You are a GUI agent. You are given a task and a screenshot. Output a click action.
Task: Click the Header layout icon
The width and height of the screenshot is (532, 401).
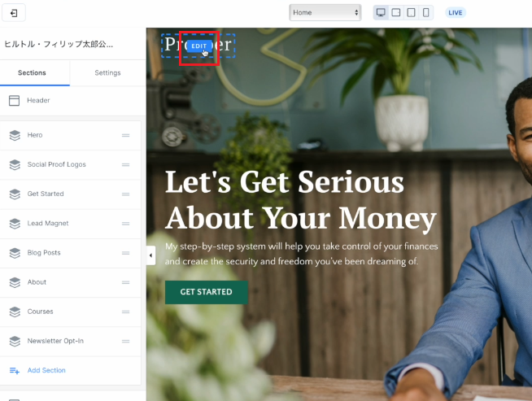14,100
